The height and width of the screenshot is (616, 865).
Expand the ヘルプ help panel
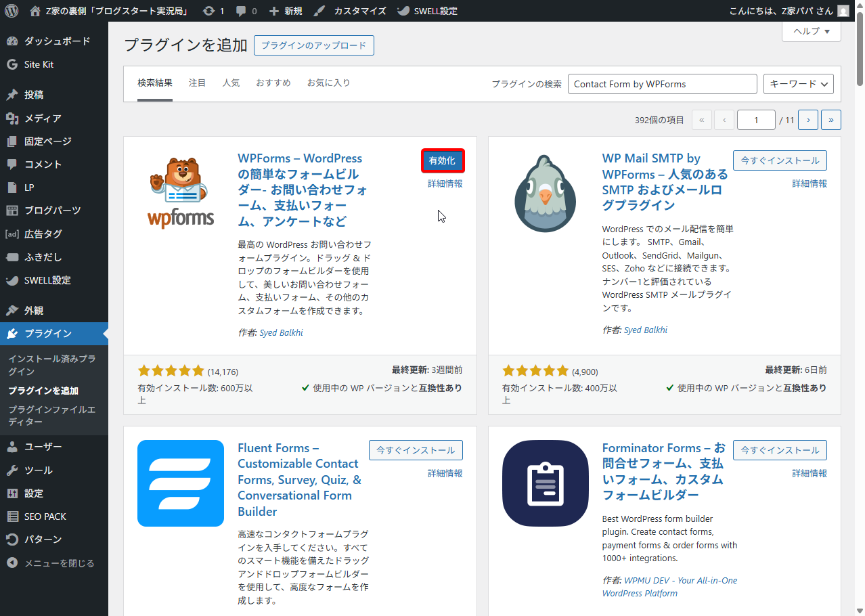(811, 31)
